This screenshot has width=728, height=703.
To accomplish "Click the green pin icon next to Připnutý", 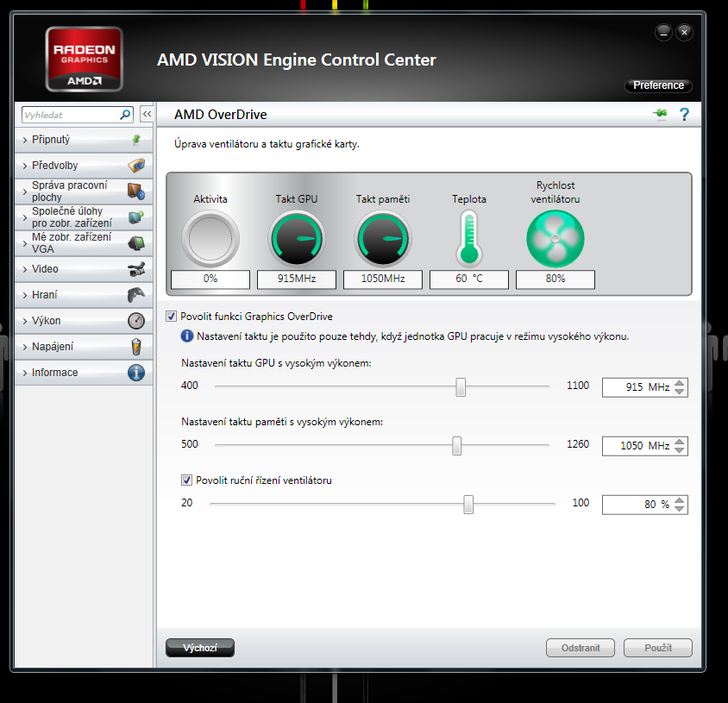I will [x=136, y=139].
